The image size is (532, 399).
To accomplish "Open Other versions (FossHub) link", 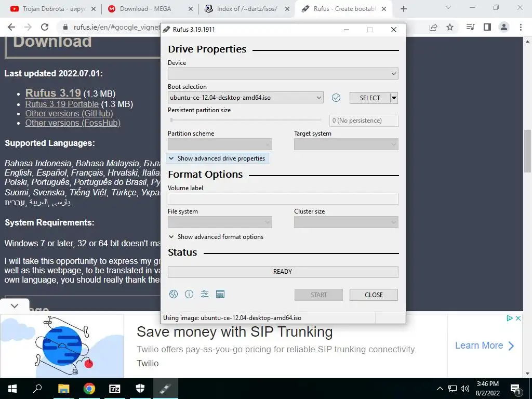I will click(73, 123).
